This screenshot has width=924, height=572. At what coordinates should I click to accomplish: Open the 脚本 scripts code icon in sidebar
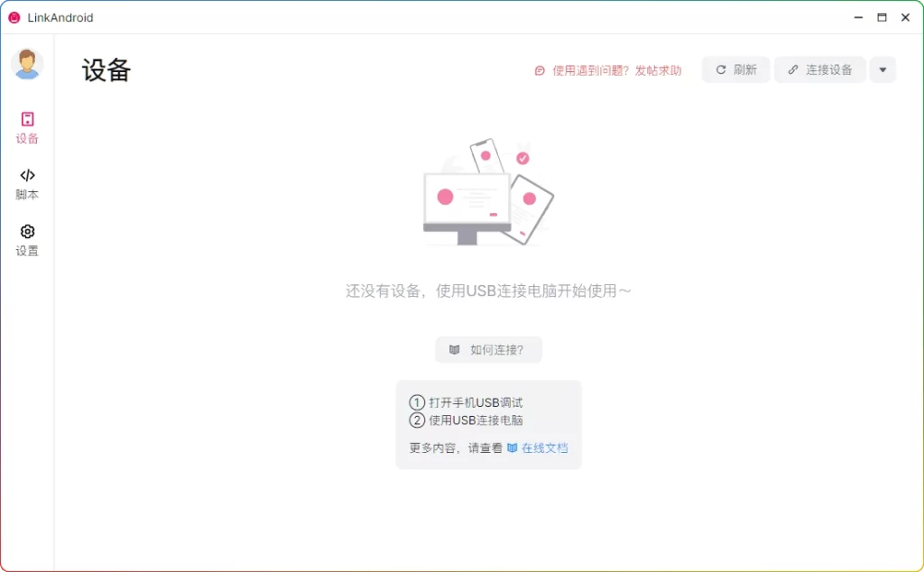click(26, 175)
